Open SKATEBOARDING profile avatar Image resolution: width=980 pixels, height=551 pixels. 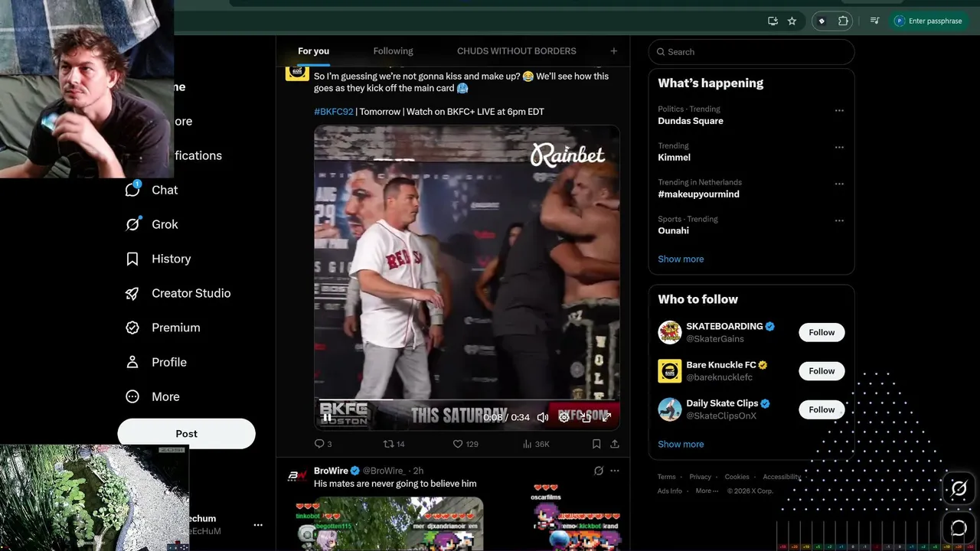click(x=670, y=332)
